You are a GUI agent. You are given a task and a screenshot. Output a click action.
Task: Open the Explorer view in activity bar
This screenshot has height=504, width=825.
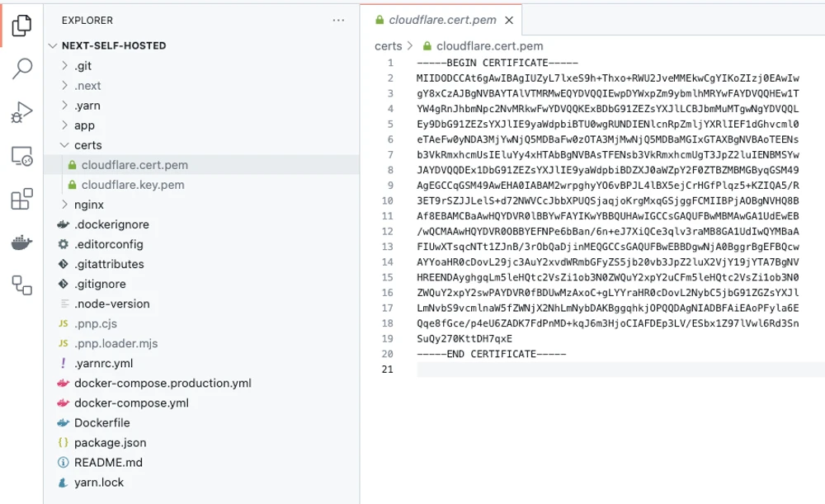tap(21, 26)
